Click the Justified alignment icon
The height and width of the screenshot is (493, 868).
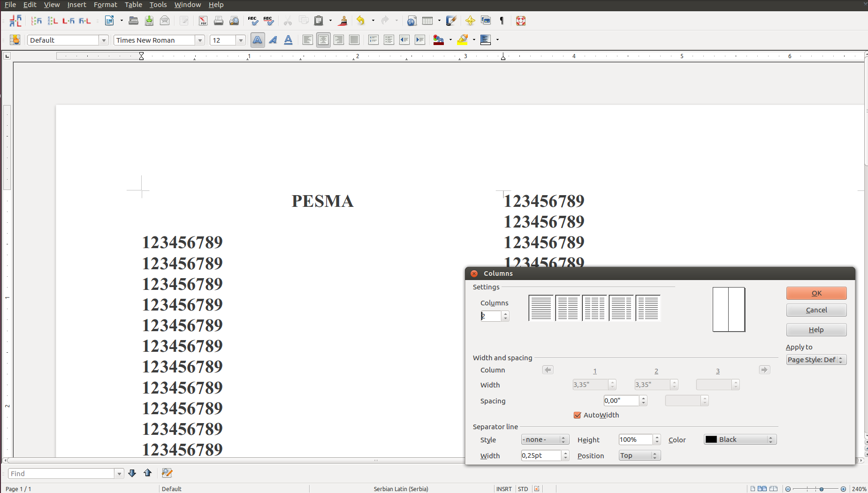click(354, 40)
